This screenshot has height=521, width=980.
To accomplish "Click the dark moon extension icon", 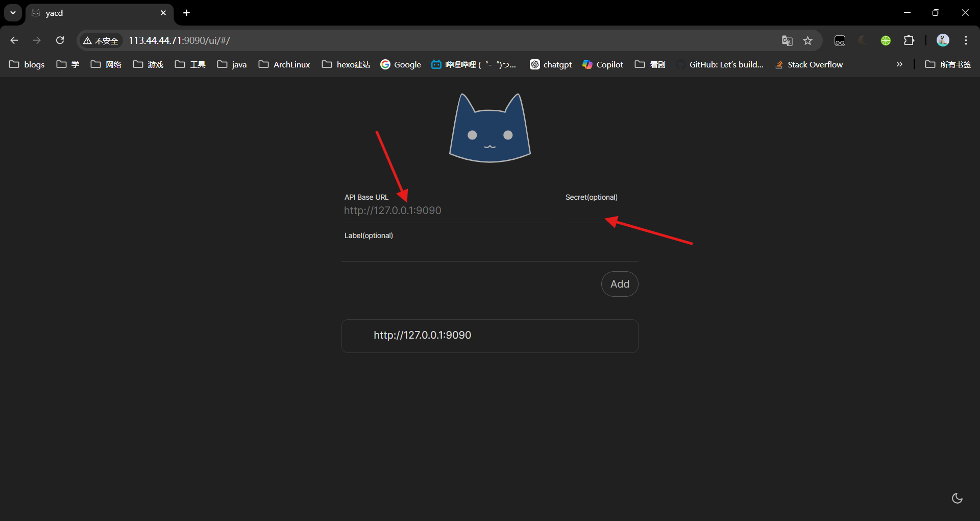I will tap(863, 40).
